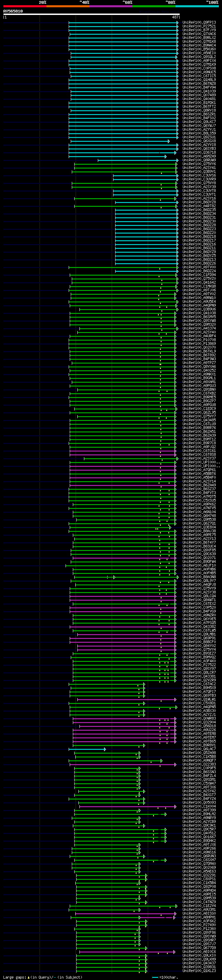The image size is (222, 980).
Task: Select the UniRef100_P12360 label
Action: click(x=199, y=929)
